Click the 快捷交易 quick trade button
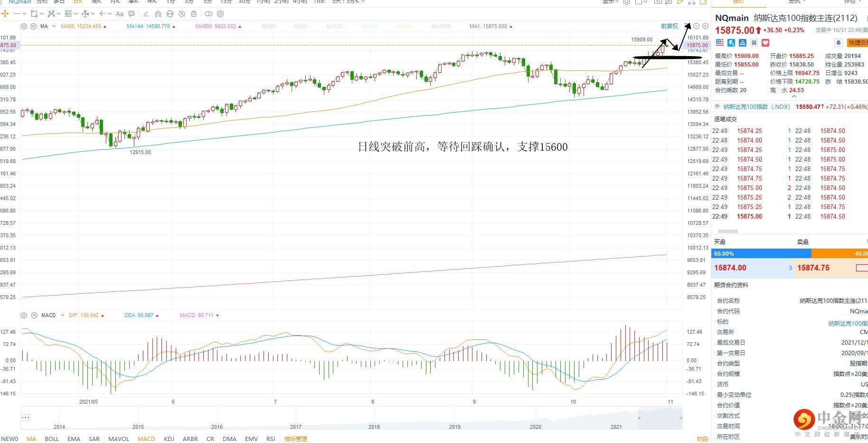The width and height of the screenshot is (868, 443). pos(857,43)
